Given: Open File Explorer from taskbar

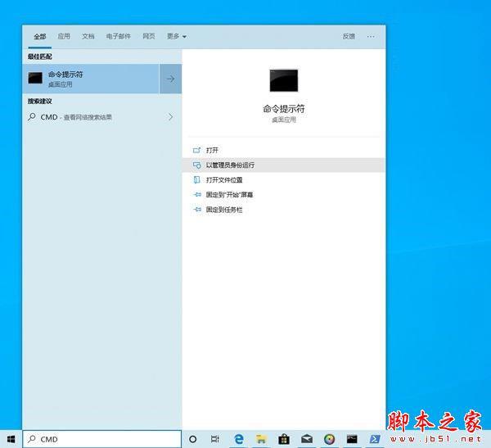Looking at the screenshot, I should point(261,439).
